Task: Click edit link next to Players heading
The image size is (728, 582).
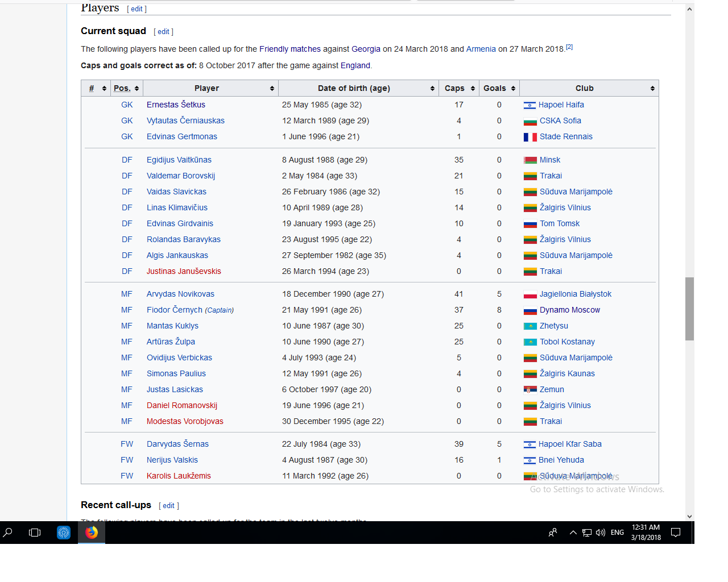Action: click(x=136, y=9)
